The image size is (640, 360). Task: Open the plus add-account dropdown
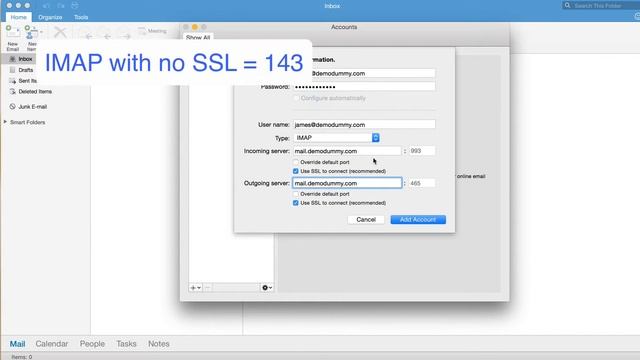point(196,288)
